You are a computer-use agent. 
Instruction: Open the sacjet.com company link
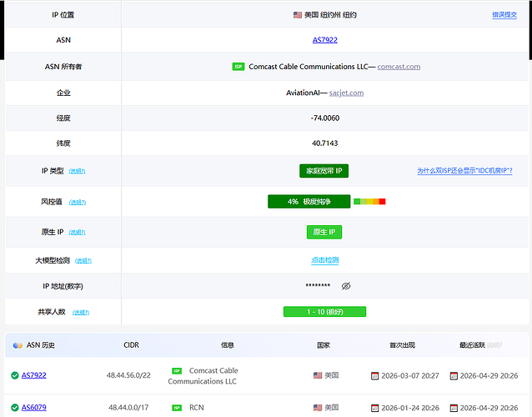pos(346,93)
